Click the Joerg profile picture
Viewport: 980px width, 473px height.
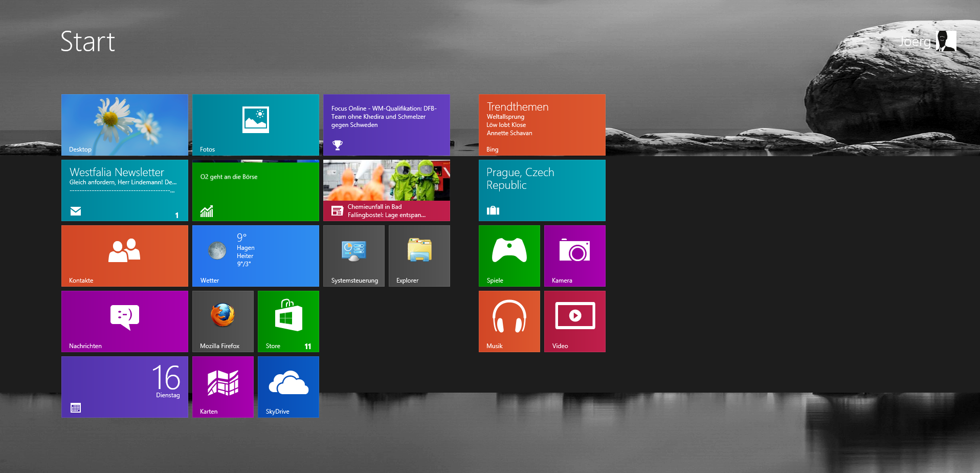946,41
